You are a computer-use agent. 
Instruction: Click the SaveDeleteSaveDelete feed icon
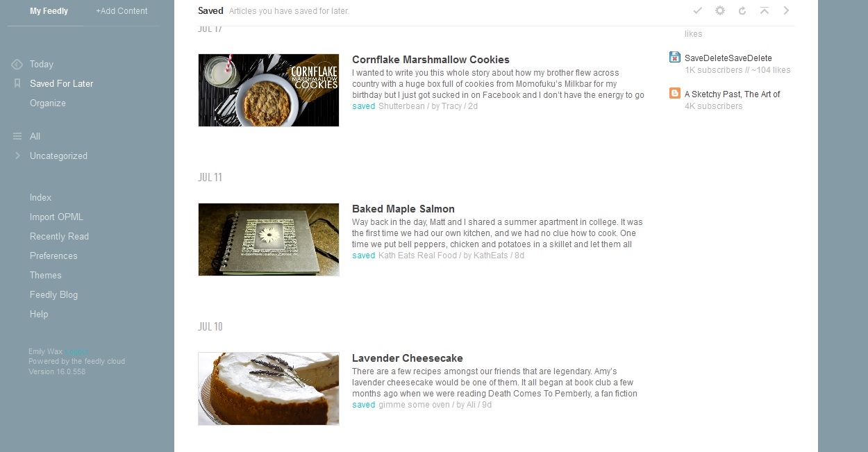point(675,57)
